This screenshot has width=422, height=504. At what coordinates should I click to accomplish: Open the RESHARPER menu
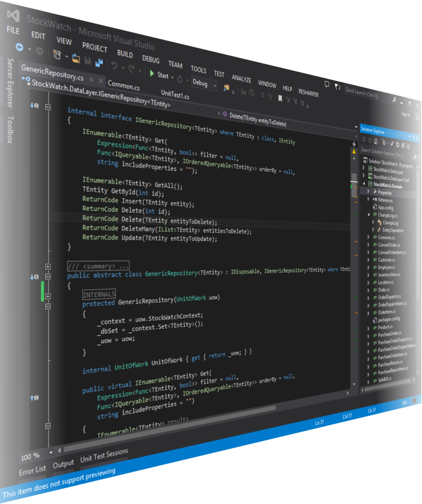click(x=309, y=93)
